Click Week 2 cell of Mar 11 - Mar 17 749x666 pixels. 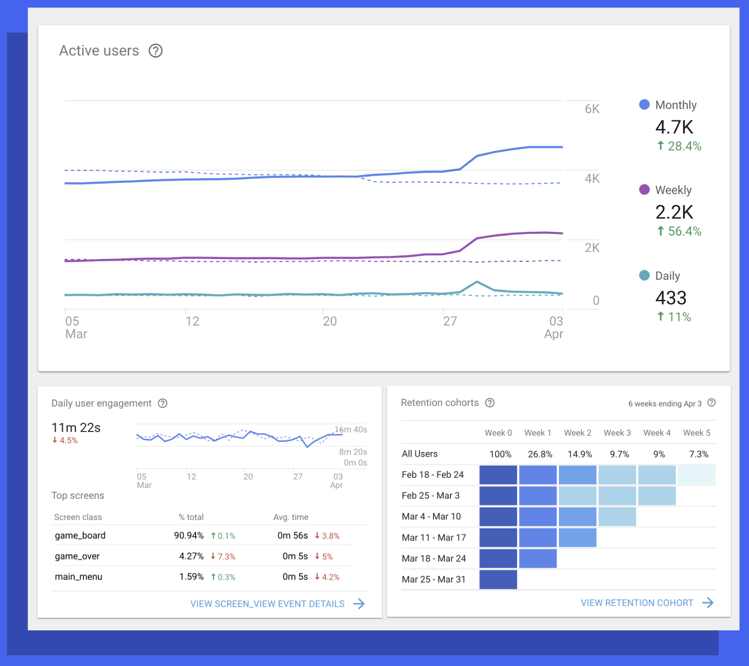coord(578,537)
